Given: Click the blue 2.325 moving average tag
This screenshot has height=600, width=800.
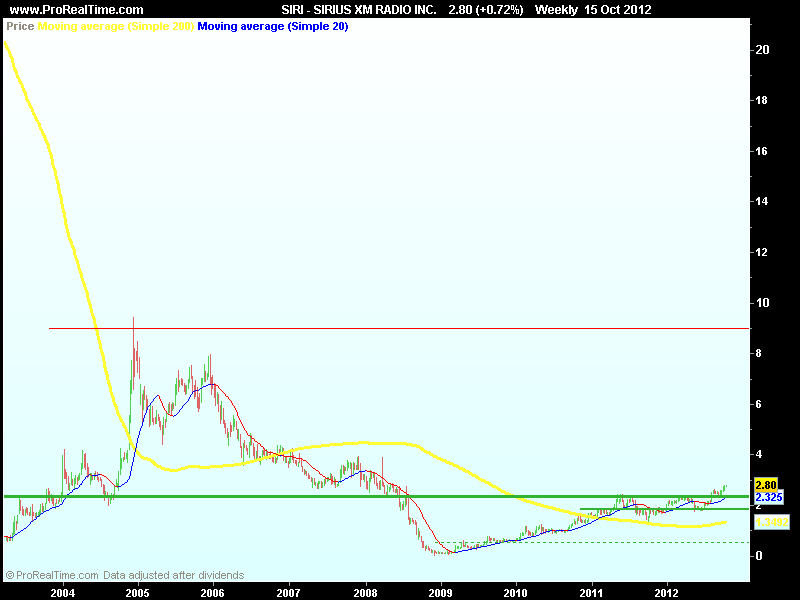Looking at the screenshot, I should point(768,497).
